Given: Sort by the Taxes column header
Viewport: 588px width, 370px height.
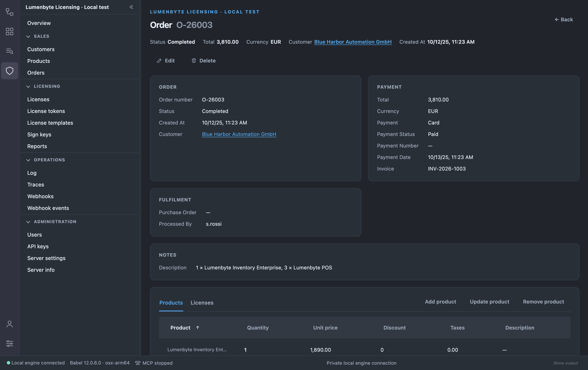Looking at the screenshot, I should click(x=458, y=328).
